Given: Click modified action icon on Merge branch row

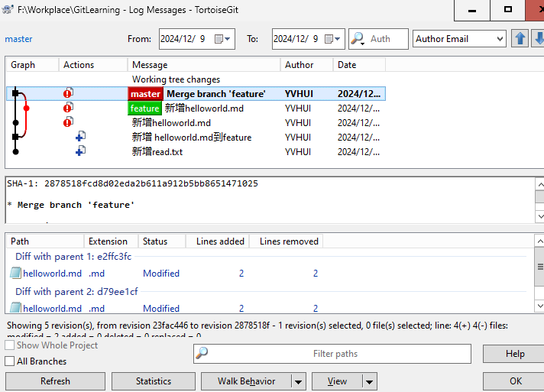Looking at the screenshot, I should pos(68,93).
